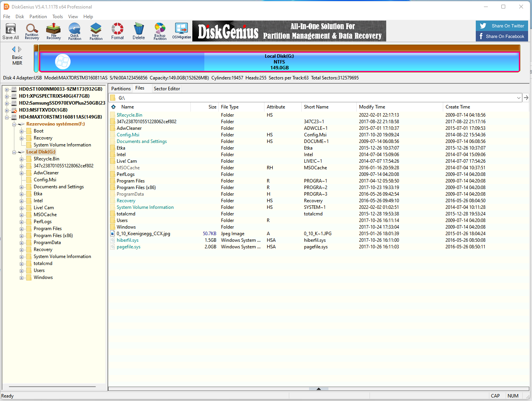This screenshot has width=532, height=401.
Task: Click the Quick Partition icon
Action: tap(74, 31)
